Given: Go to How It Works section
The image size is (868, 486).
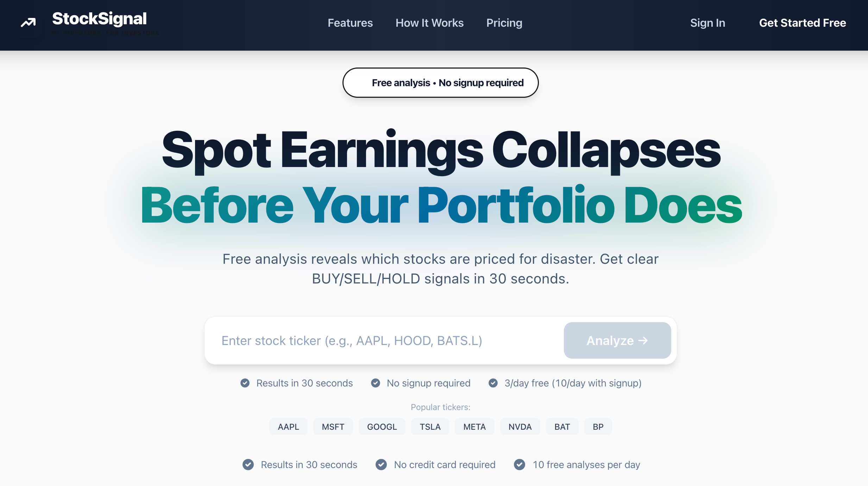Looking at the screenshot, I should point(429,23).
